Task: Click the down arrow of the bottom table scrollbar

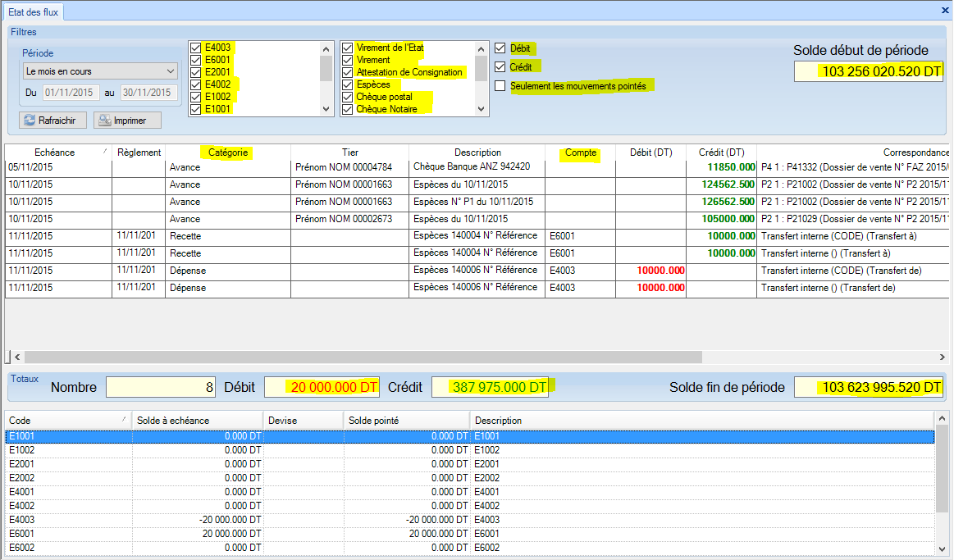Action: click(943, 547)
